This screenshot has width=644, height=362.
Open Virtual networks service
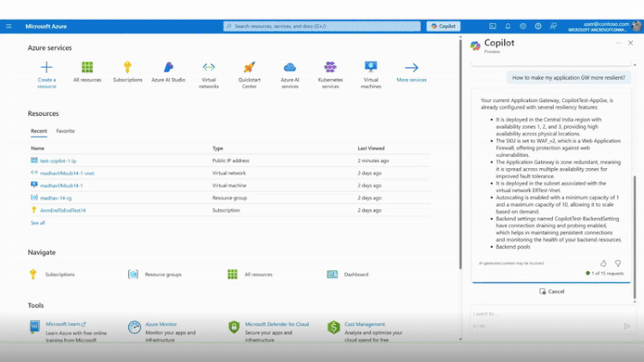pos(209,67)
